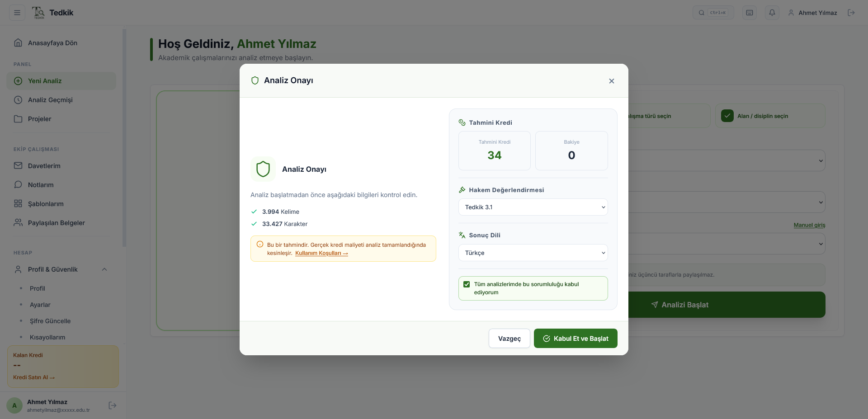Viewport: 868px width, 419px height.
Task: Click the avatar circle with letter A
Action: coord(14,405)
